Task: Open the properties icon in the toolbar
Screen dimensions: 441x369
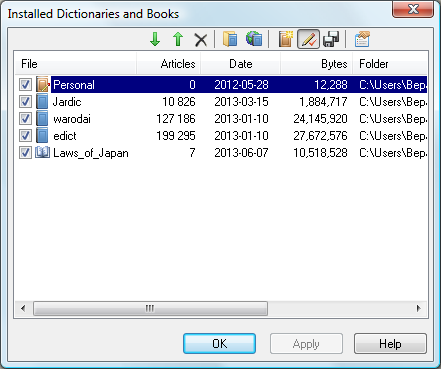Action: 362,39
